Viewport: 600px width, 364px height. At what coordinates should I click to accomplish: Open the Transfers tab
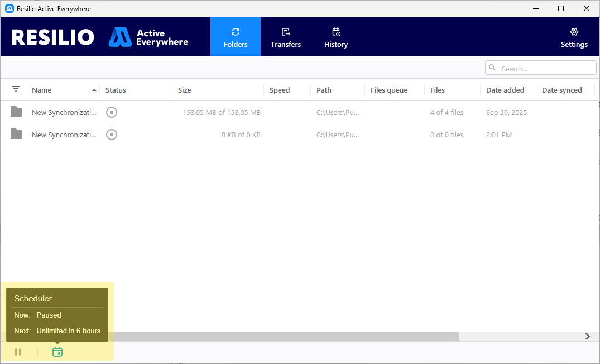285,37
